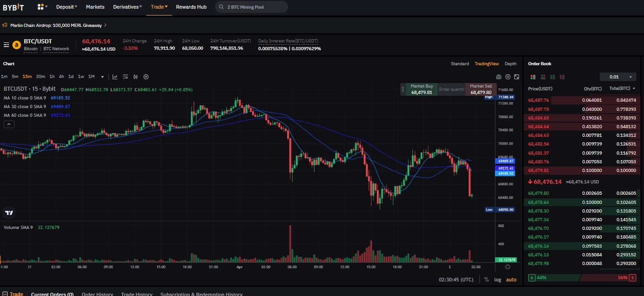
Task: Open the Derivatives dropdown menu
Action: tap(128, 7)
